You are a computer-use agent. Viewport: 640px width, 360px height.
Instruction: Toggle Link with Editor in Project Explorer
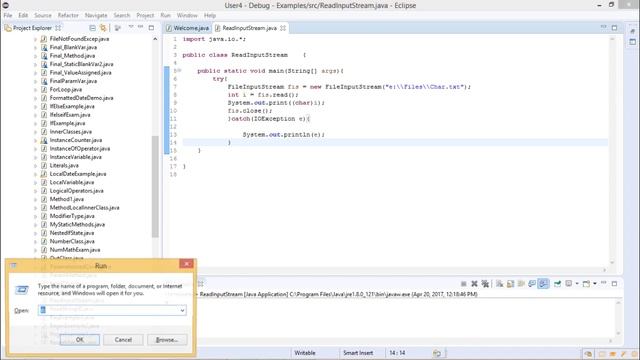pyautogui.click(x=103, y=28)
